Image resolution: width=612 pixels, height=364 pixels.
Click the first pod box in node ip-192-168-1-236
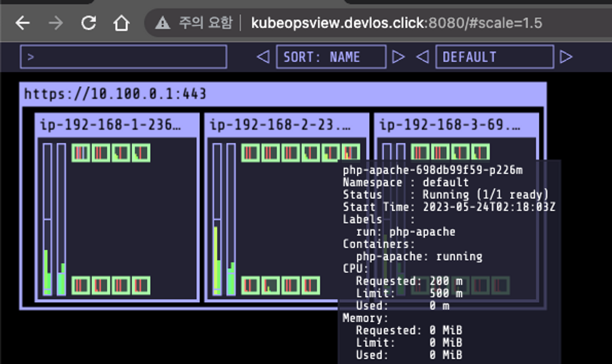point(81,152)
